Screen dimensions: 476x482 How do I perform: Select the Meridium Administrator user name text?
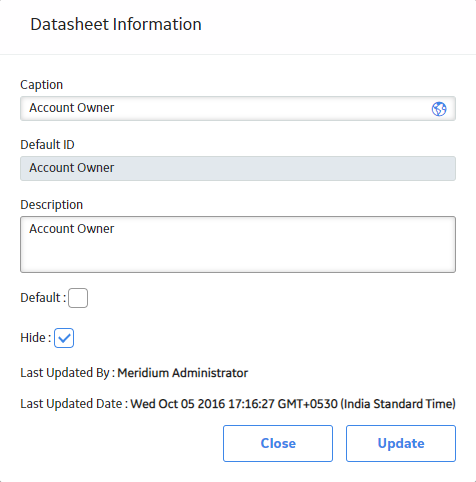point(183,373)
